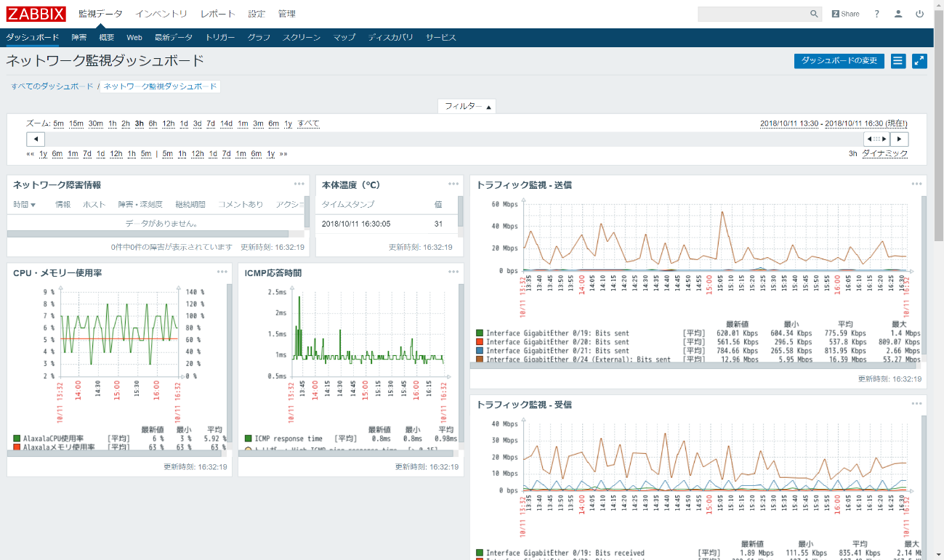The height and width of the screenshot is (560, 944).
Task: Toggle fullscreen kiosk mode icon
Action: [919, 61]
